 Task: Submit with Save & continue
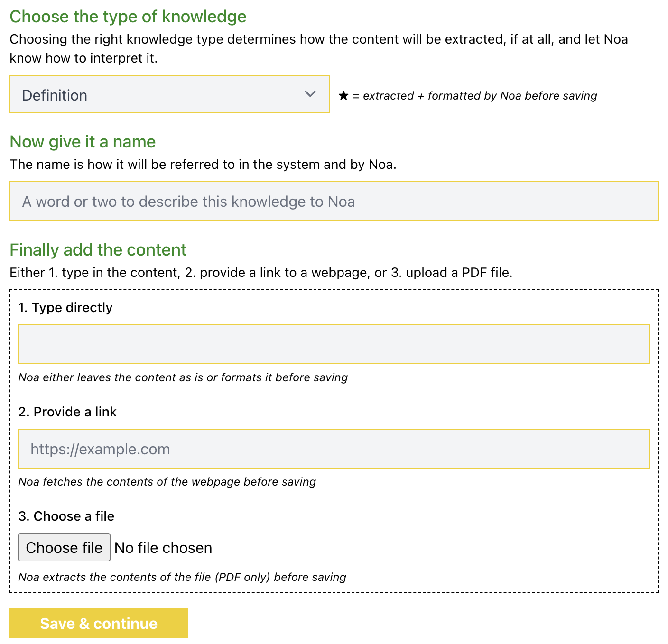pyautogui.click(x=99, y=623)
